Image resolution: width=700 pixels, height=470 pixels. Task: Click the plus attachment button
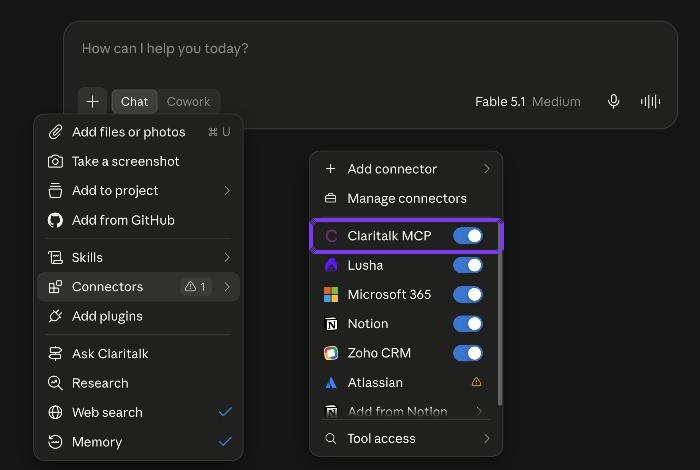click(92, 101)
